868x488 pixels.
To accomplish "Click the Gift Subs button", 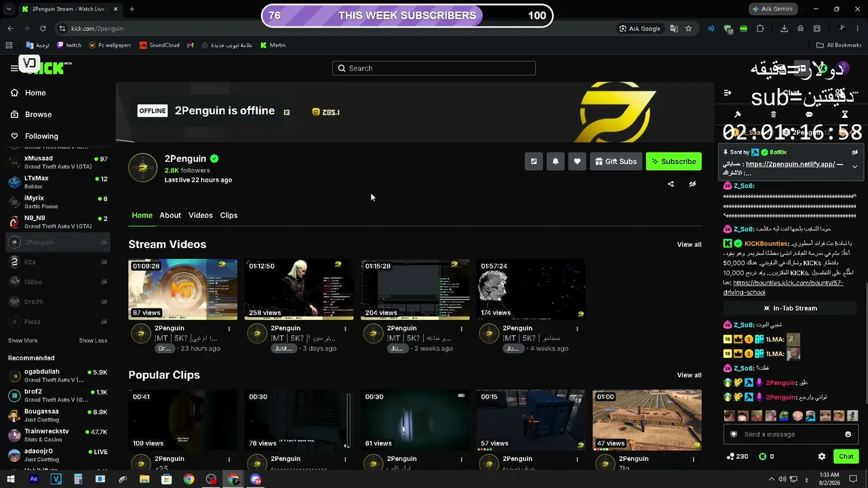I will coord(616,161).
